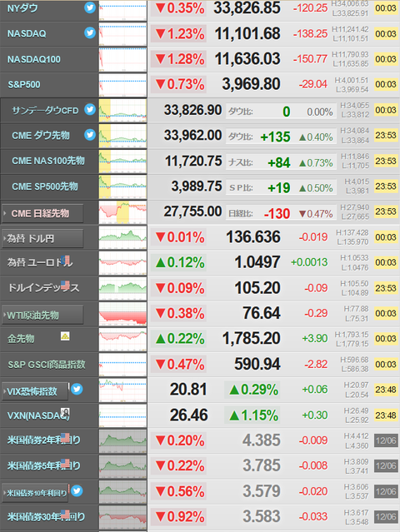Open 金先物 mini chart
400x532 pixels.
click(x=123, y=340)
